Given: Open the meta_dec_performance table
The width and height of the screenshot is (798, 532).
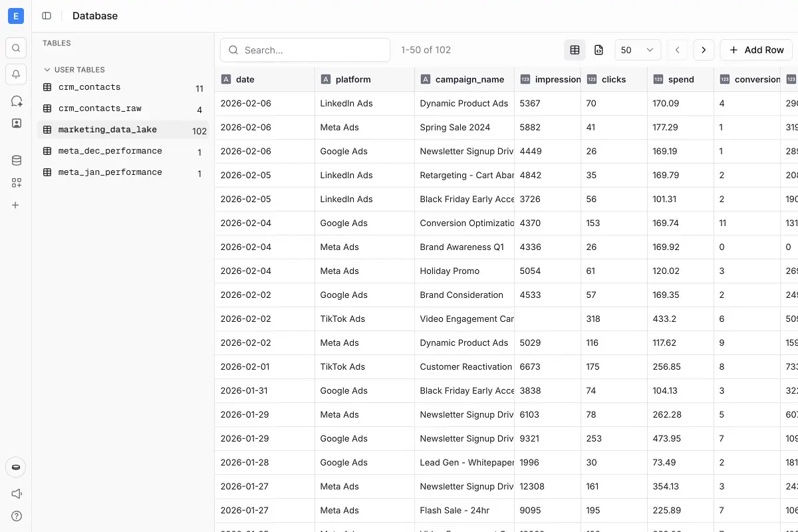Looking at the screenshot, I should (x=110, y=151).
